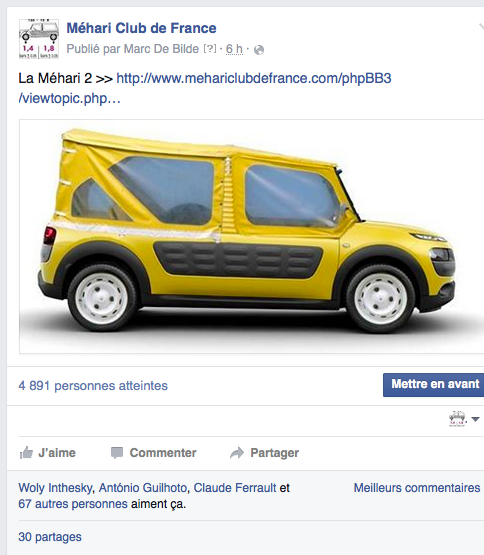View the 30 partages list
This screenshot has height=555, width=484.
click(50, 537)
